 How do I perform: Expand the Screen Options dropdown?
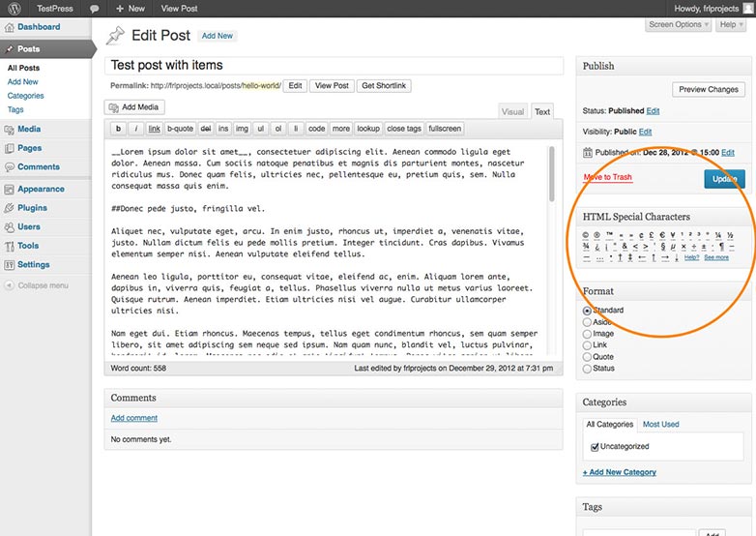[679, 24]
